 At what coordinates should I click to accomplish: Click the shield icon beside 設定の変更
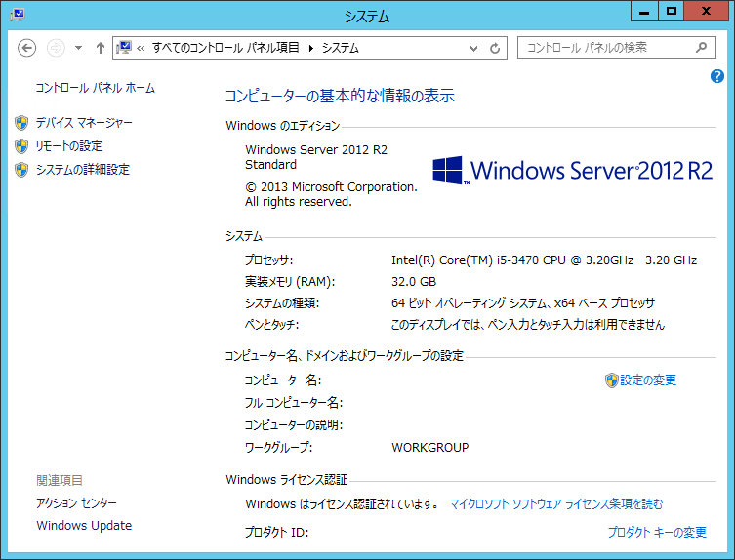click(611, 380)
